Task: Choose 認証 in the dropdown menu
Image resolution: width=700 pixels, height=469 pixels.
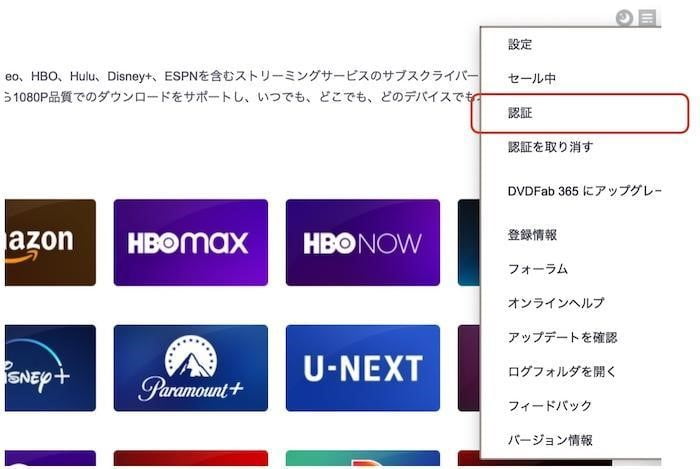Action: pos(520,113)
